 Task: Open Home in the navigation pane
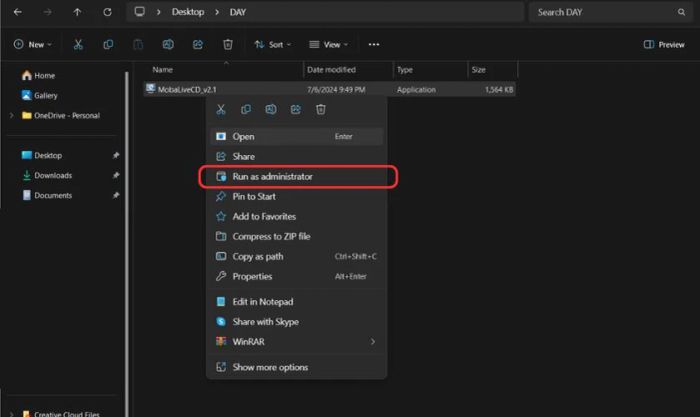coord(38,75)
